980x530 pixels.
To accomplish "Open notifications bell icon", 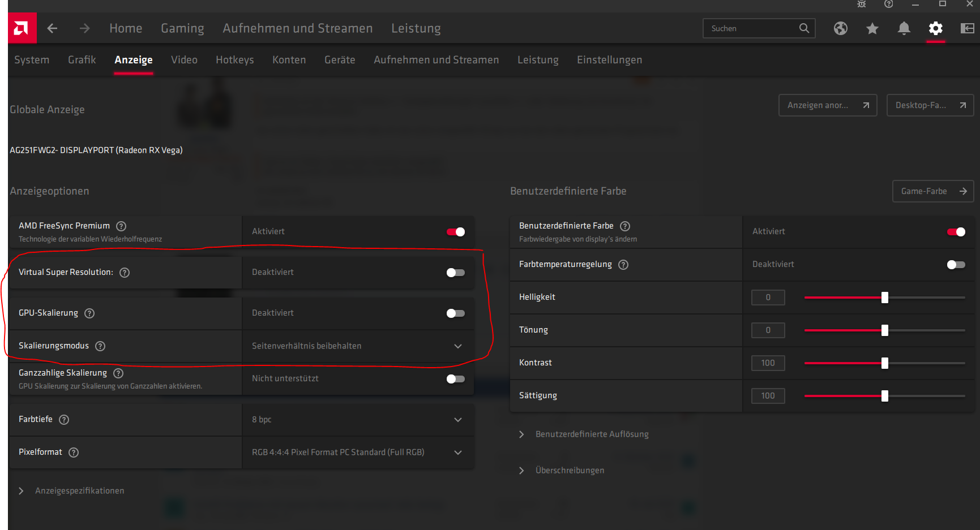I will click(904, 28).
